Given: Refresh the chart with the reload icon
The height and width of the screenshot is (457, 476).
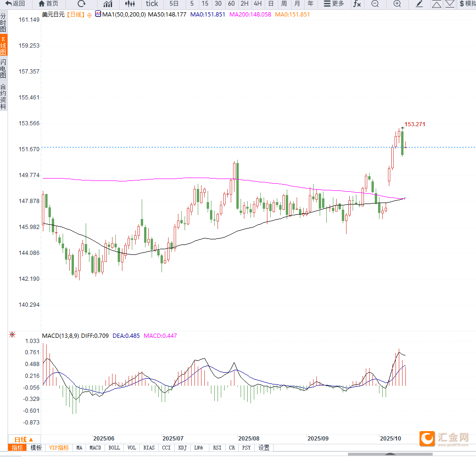Looking at the screenshot, I should pyautogui.click(x=81, y=4).
